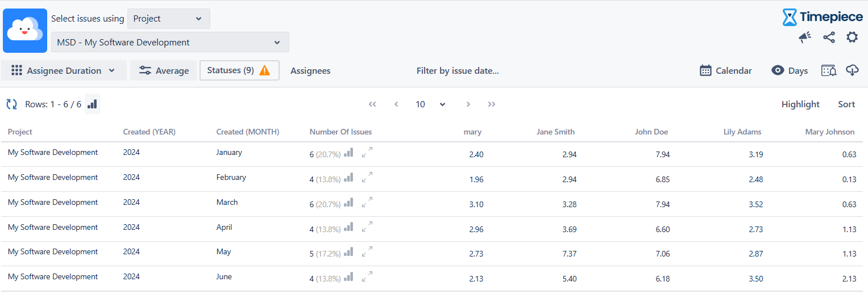Expand April issue list

coord(367,227)
